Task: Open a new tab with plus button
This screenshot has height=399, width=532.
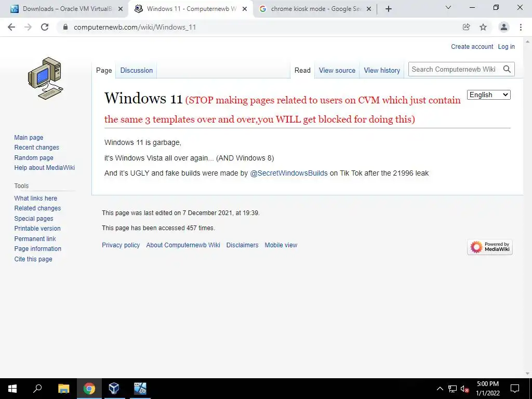Action: pos(389,9)
